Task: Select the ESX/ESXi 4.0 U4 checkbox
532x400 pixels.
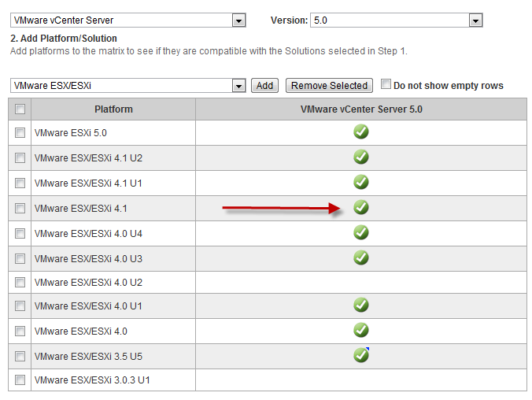Action: pos(20,233)
